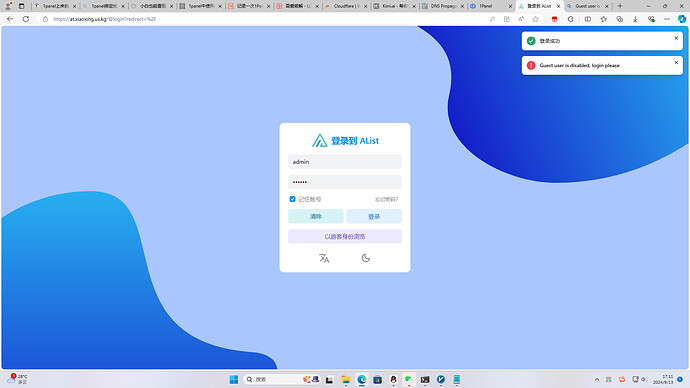The width and height of the screenshot is (690, 388).
Task: Switch to dark mode with moon icon
Action: coord(366,258)
